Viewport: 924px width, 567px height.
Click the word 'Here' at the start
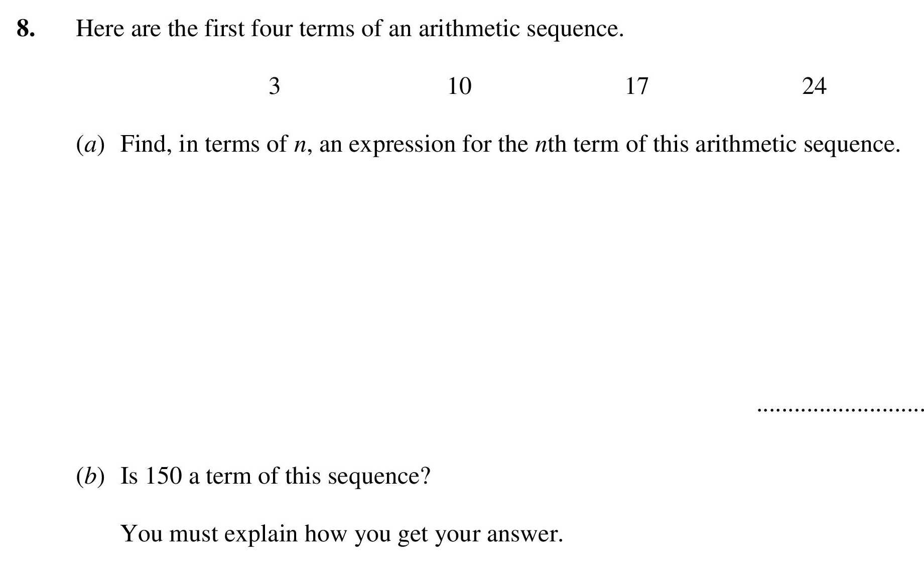pyautogui.click(x=100, y=29)
